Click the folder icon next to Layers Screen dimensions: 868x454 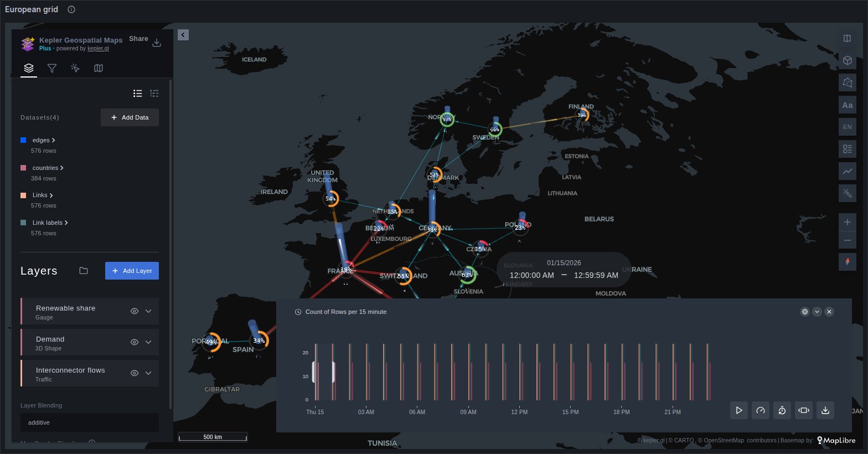[84, 271]
